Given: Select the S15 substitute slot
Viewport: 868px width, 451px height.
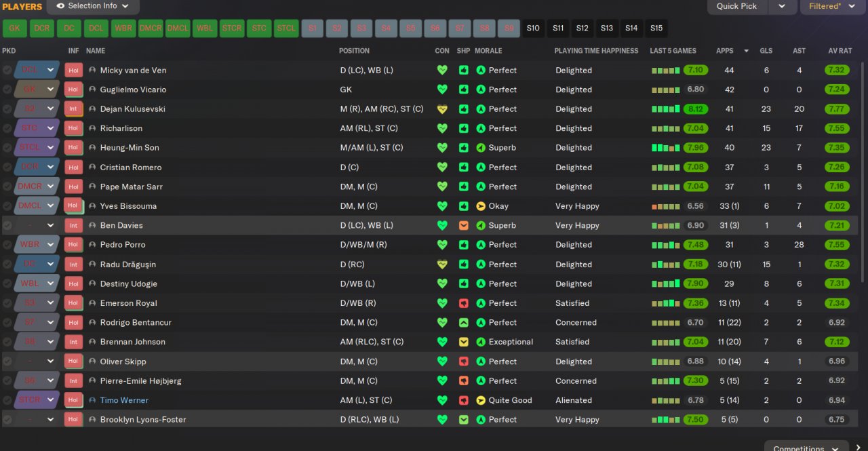Looking at the screenshot, I should pos(656,28).
